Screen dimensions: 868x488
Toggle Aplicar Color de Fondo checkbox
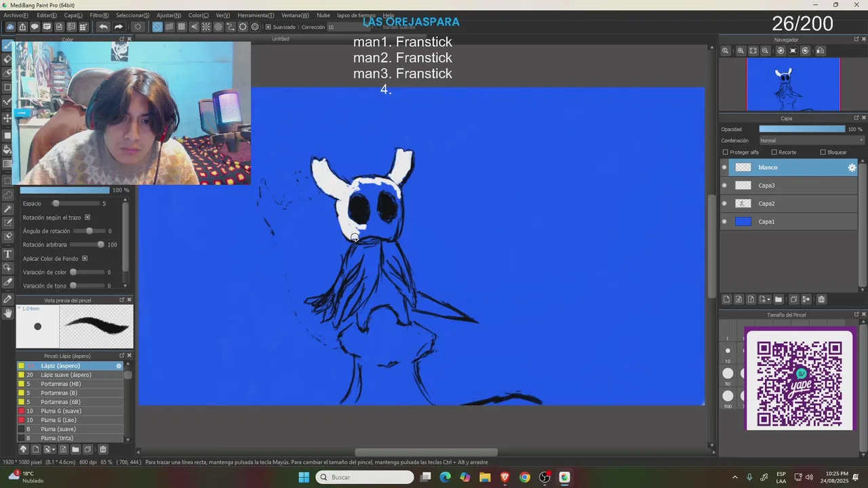point(85,258)
